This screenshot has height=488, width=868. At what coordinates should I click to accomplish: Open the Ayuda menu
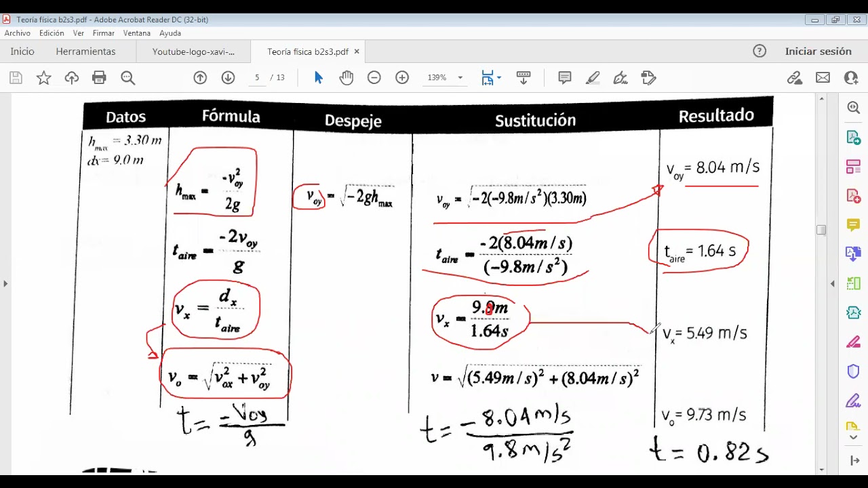pos(170,33)
